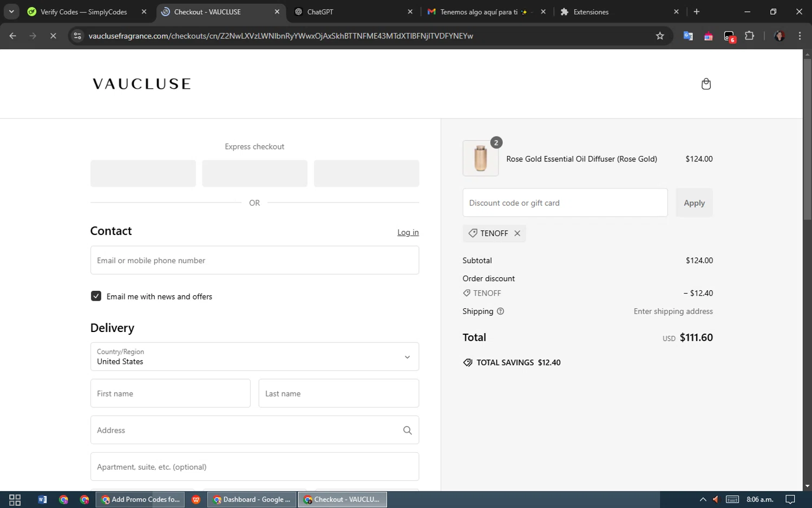The height and width of the screenshot is (508, 812).
Task: Click the middle express checkout button placeholder
Action: (254, 173)
